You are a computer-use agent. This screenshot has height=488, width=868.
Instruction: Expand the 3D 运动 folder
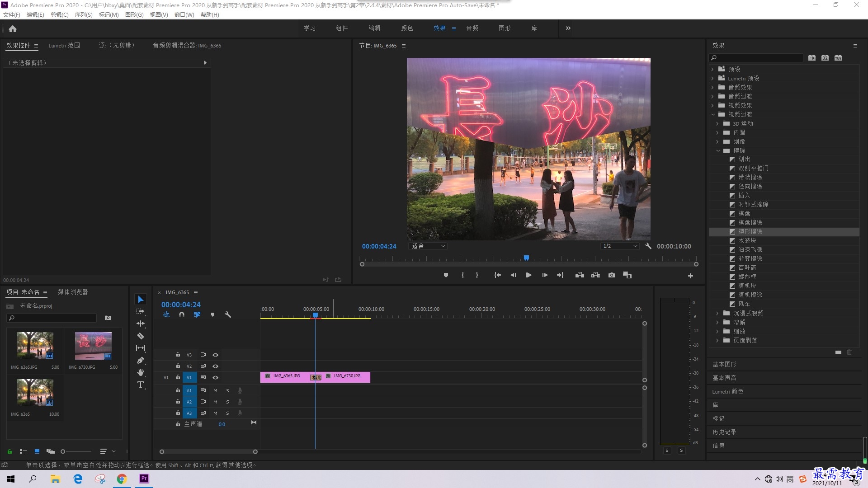click(x=717, y=124)
